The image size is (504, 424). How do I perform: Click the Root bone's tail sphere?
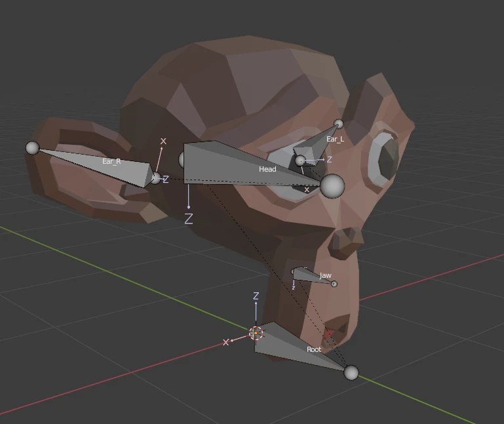point(351,373)
